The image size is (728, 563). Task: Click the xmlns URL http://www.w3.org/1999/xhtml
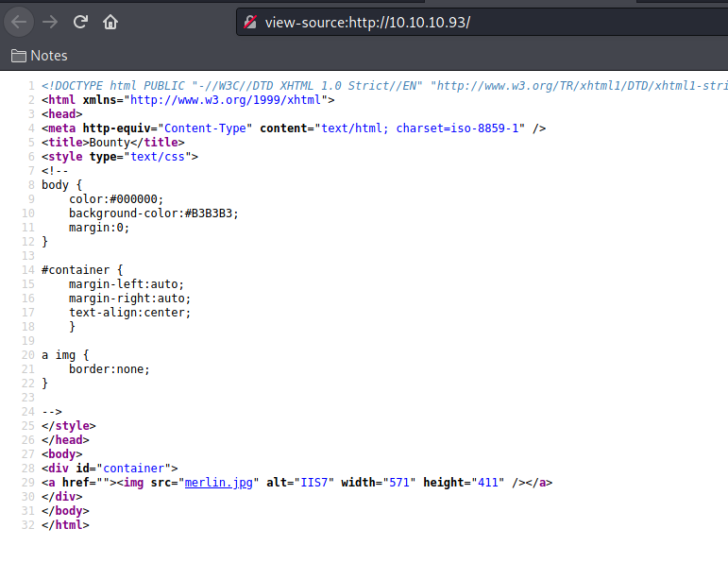click(x=226, y=100)
